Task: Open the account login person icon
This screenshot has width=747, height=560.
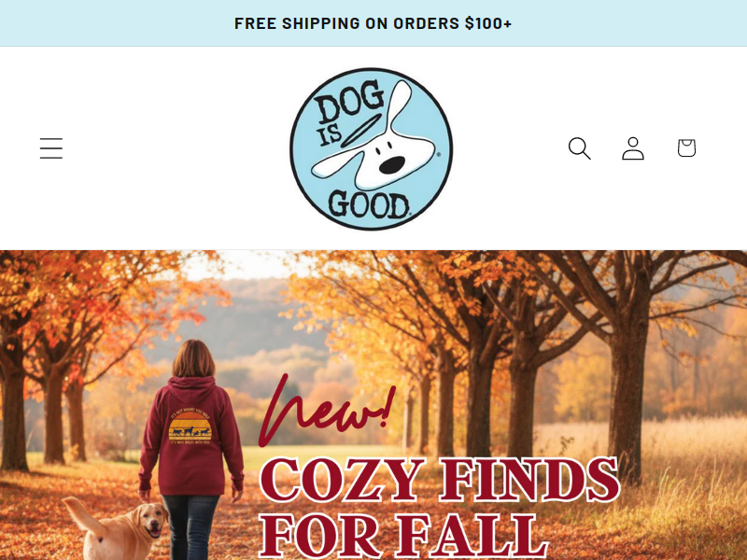Action: click(633, 148)
